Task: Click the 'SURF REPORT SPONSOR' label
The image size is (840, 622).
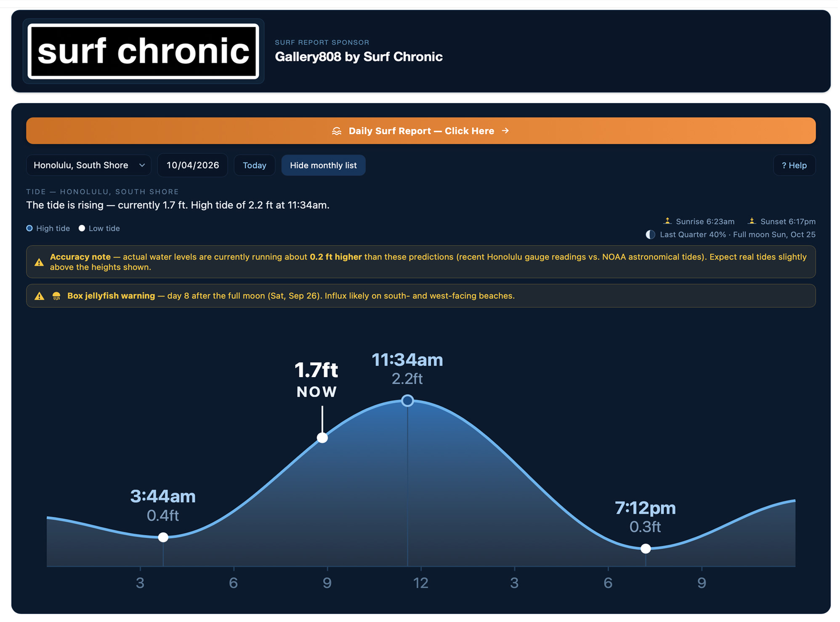Action: [322, 42]
